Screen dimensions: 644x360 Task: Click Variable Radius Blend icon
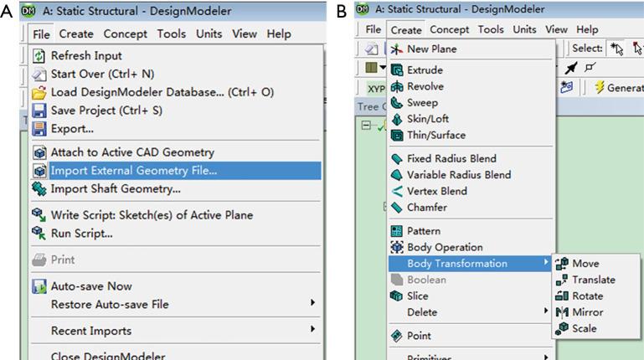pos(397,175)
